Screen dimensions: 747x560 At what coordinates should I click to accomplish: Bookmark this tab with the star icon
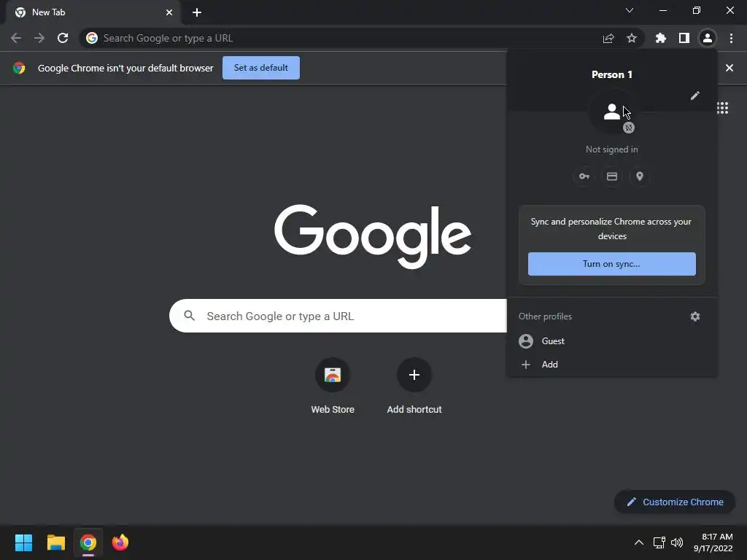[632, 38]
